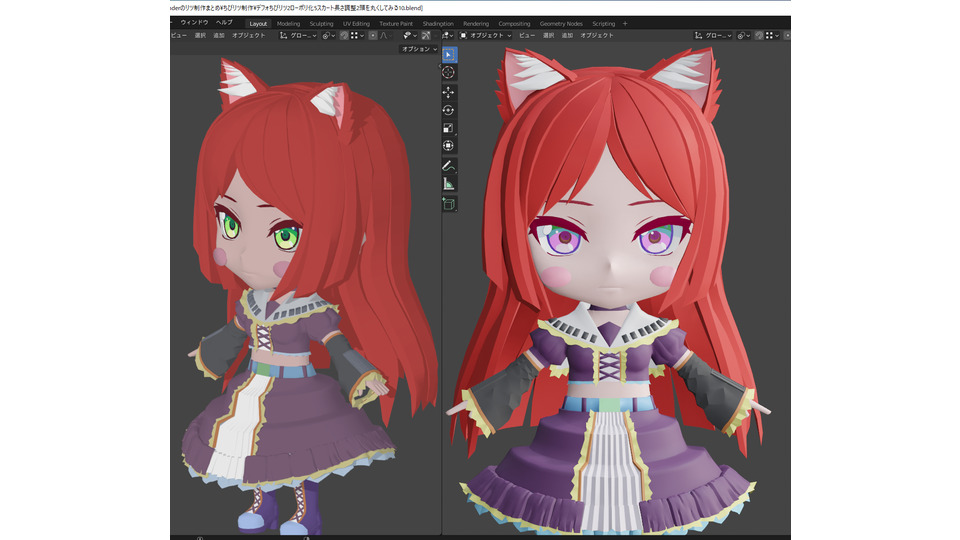Select the Scale tool

pyautogui.click(x=449, y=128)
